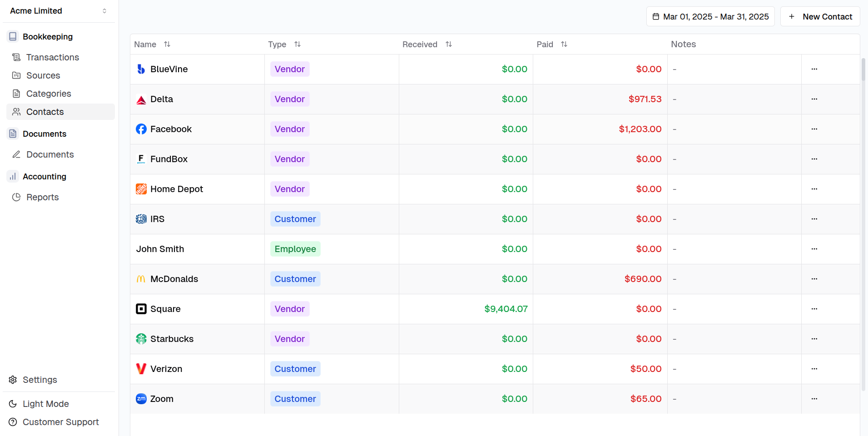Screen dimensions: 868x436
Task: Open the more-options menu for Starbucks
Action: [x=814, y=339]
